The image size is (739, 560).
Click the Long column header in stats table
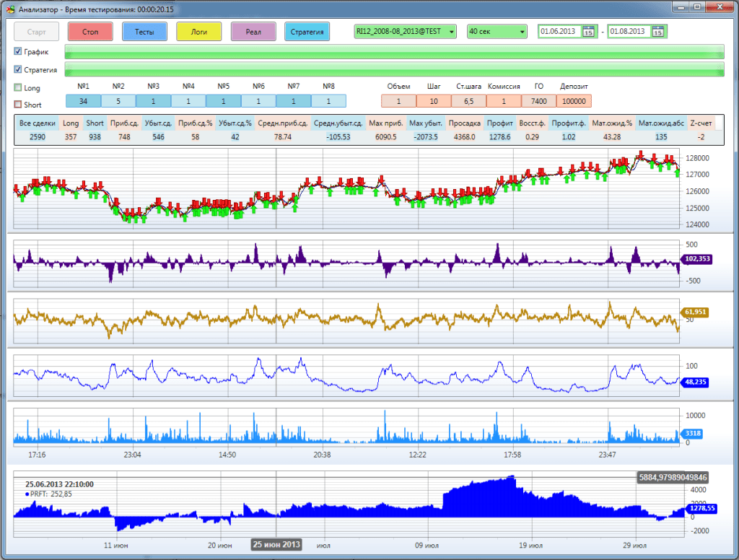[x=71, y=123]
